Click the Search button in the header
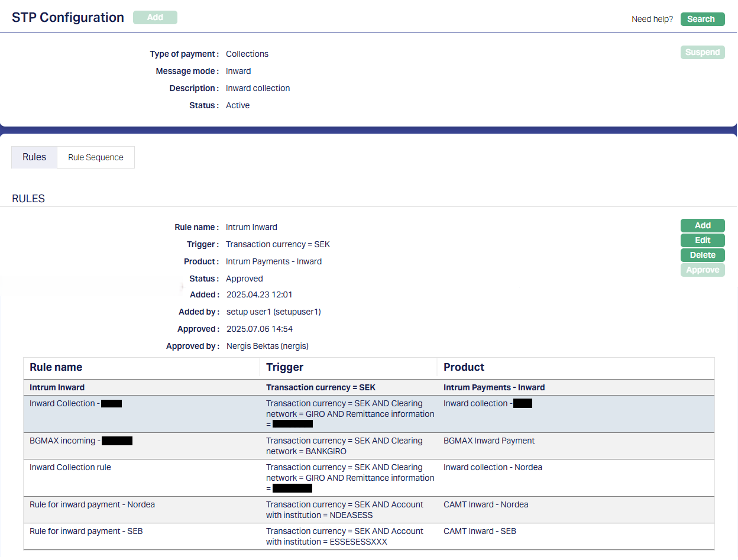Viewport: 738px width, 560px height. [x=702, y=19]
